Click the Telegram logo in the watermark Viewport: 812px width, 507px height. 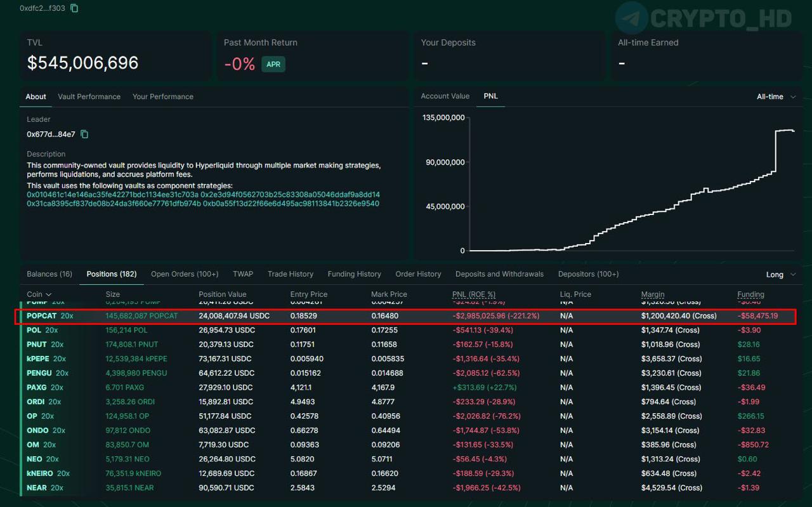coord(631,18)
